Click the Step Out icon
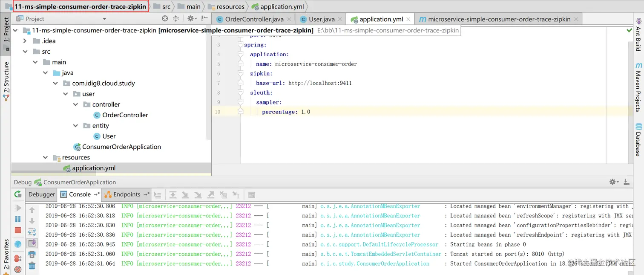This screenshot has width=644, height=275. pos(210,195)
